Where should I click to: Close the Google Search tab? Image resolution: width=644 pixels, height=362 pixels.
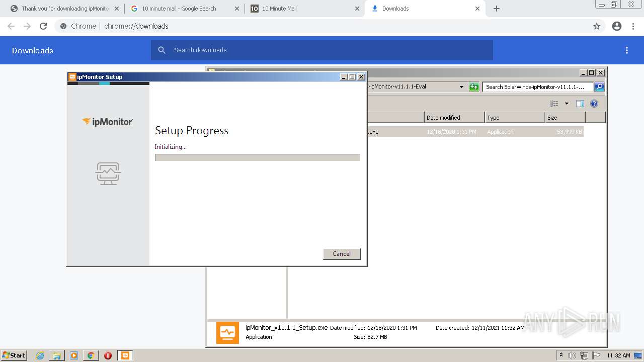(237, 9)
